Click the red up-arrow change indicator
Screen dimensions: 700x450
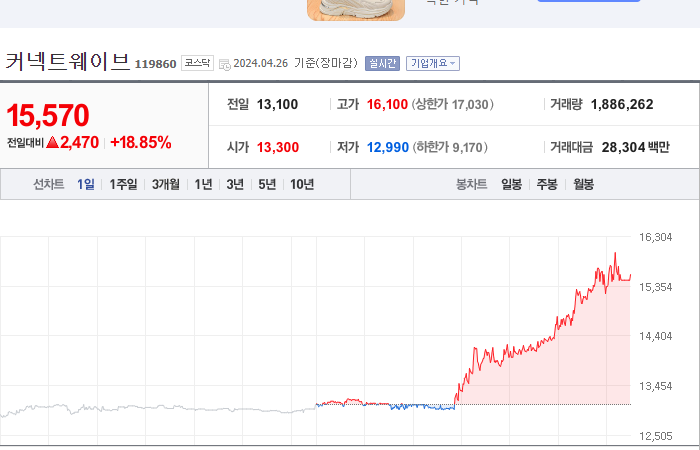(52, 142)
